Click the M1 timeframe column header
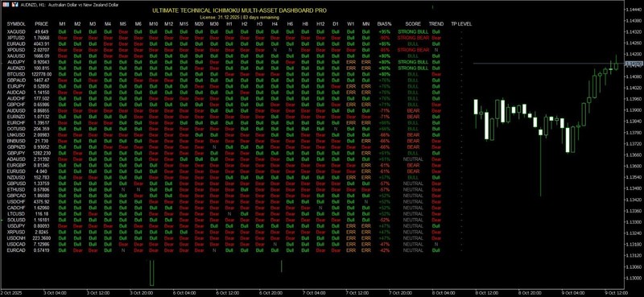644x297 pixels. pyautogui.click(x=62, y=24)
